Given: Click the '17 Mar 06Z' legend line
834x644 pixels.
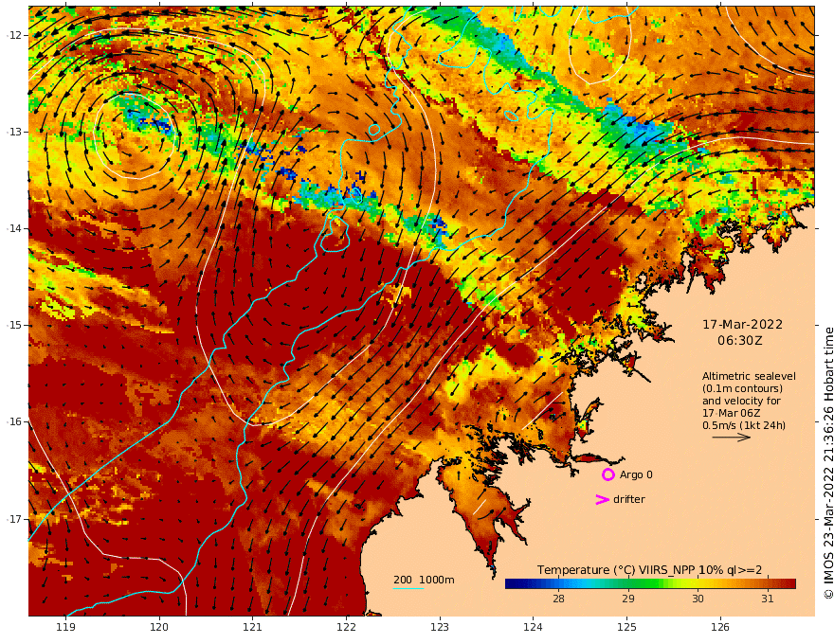Looking at the screenshot, I should (731, 413).
